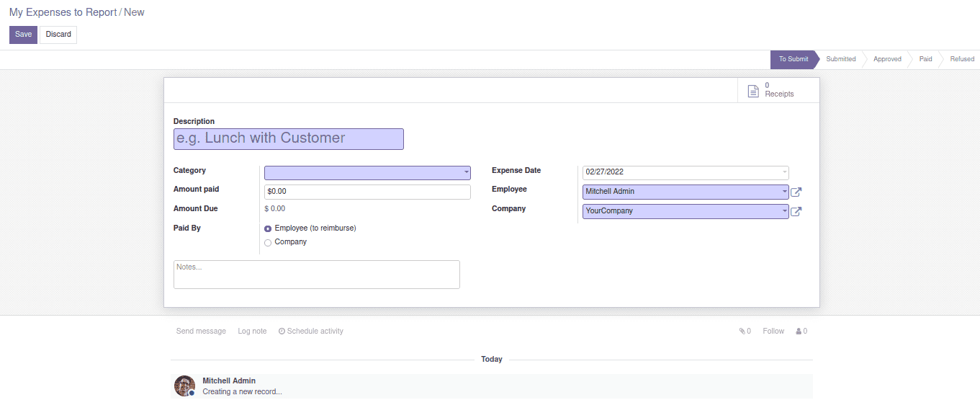Viewport: 980px width, 418px height.
Task: Click the attachments paperclip icon
Action: pyautogui.click(x=742, y=332)
